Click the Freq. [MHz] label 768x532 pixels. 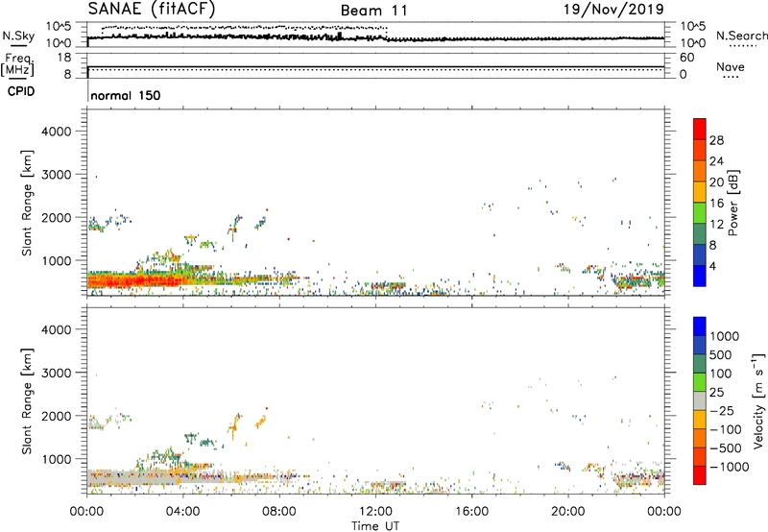(18, 65)
